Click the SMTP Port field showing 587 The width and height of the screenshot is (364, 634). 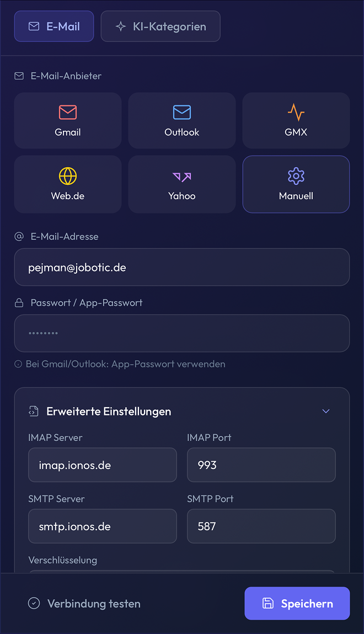click(x=261, y=526)
